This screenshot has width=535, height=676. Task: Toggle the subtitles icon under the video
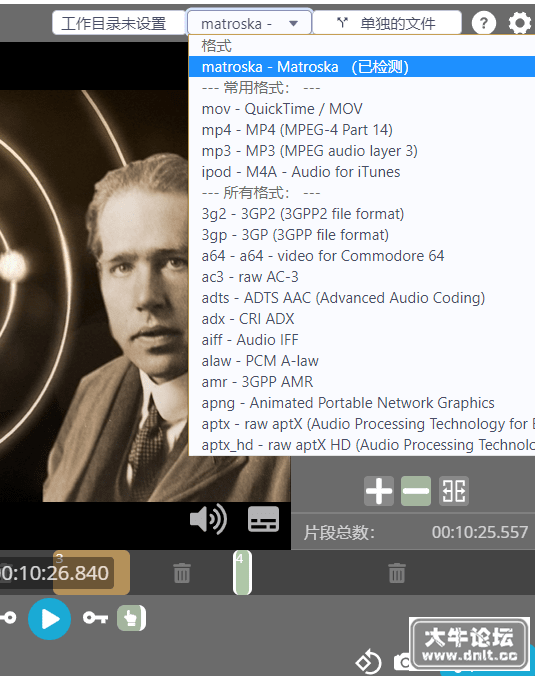click(263, 519)
